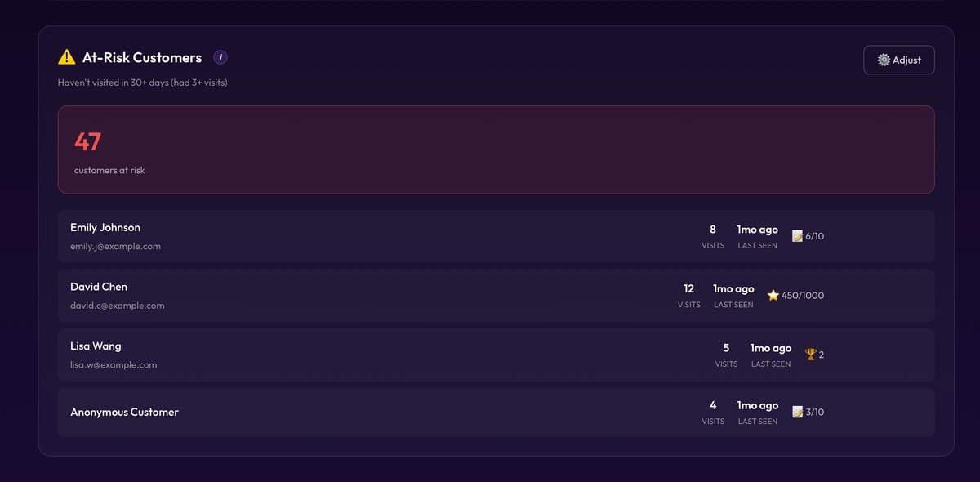This screenshot has height=482, width=980.
Task: Click the At-Risk Customers heading
Action: [x=142, y=57]
